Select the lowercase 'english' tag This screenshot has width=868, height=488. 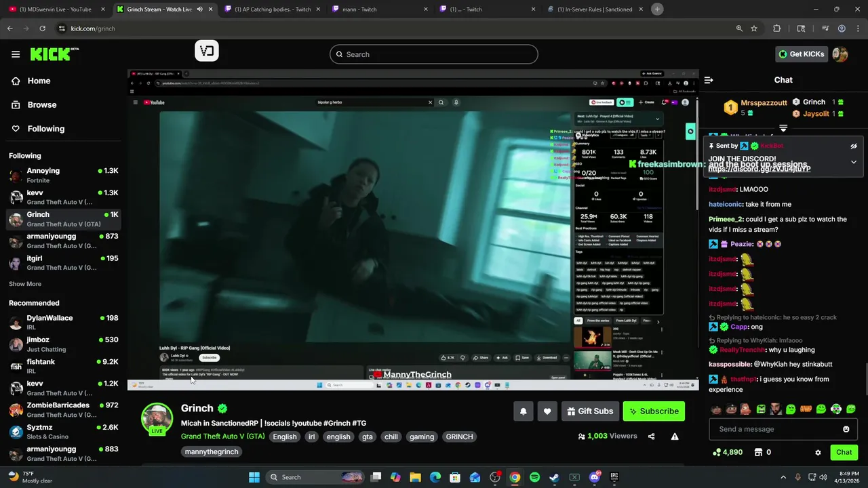pos(338,436)
